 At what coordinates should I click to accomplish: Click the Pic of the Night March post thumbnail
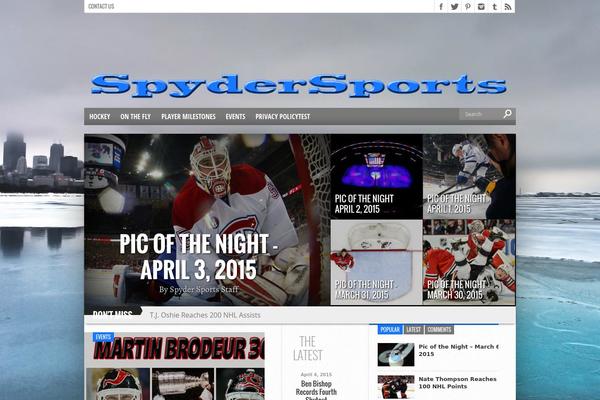(396, 354)
